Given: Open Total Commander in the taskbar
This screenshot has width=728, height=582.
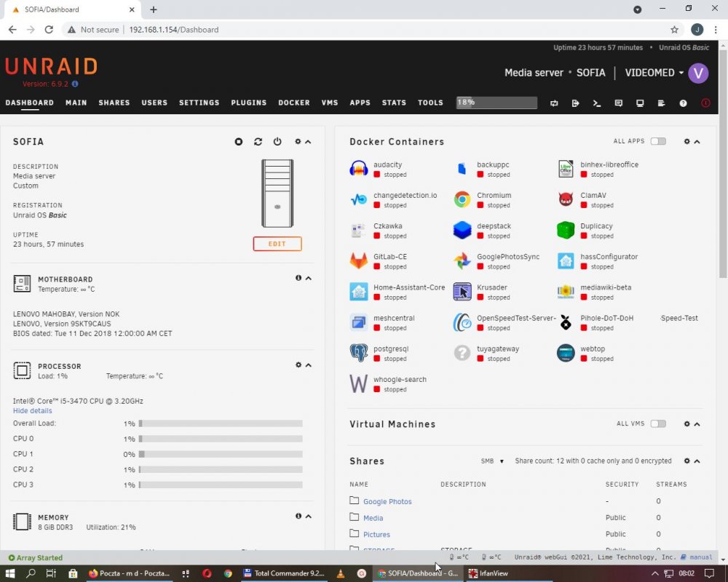Looking at the screenshot, I should (284, 573).
